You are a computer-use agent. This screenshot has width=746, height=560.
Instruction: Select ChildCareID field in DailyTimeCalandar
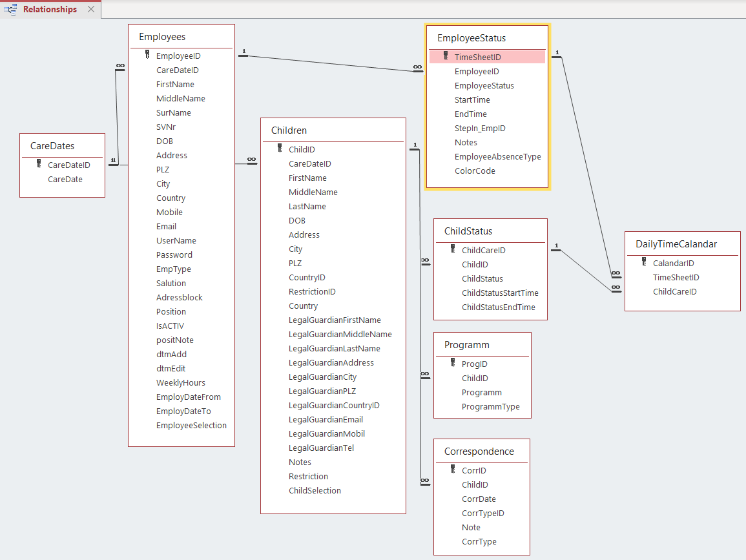[x=675, y=292]
